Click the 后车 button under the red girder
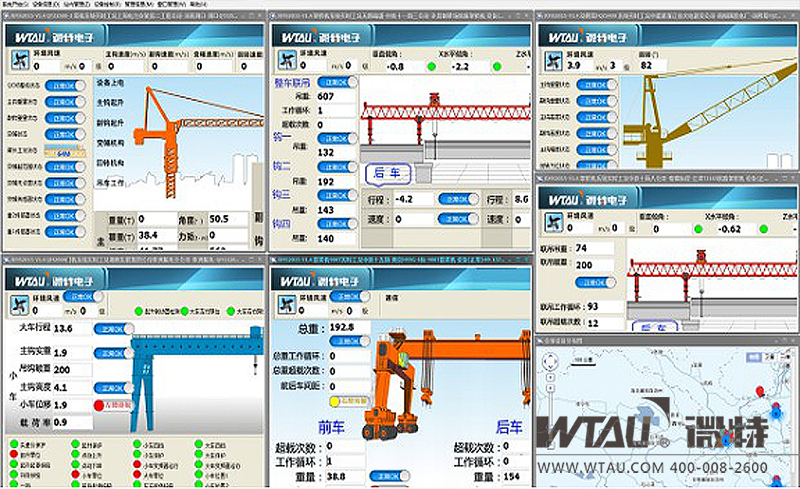The width and height of the screenshot is (800, 489). (385, 172)
